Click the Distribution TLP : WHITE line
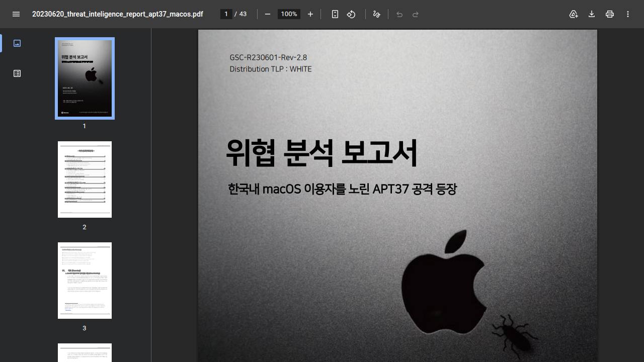Image resolution: width=644 pixels, height=362 pixels. coord(271,69)
